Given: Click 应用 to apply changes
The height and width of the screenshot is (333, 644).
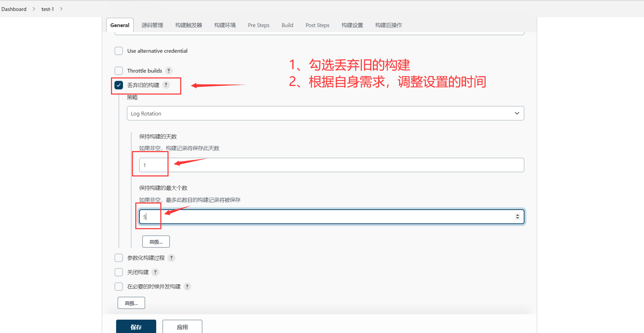Looking at the screenshot, I should [x=182, y=327].
